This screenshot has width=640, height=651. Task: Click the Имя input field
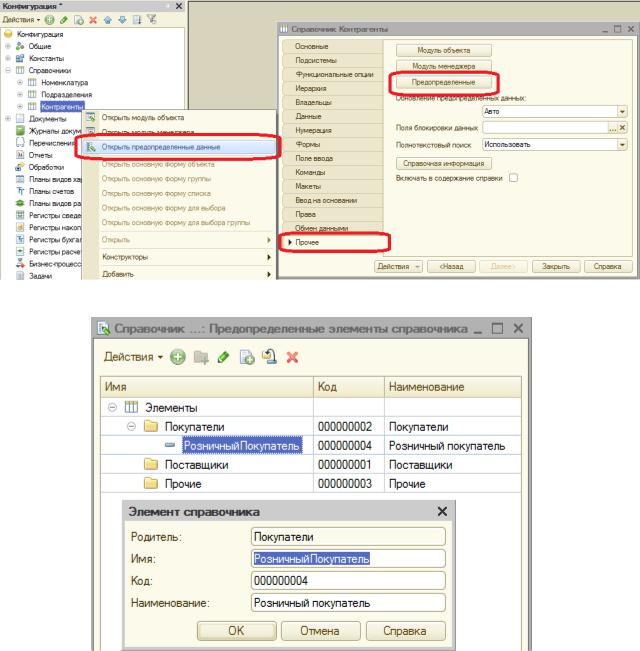(x=348, y=559)
